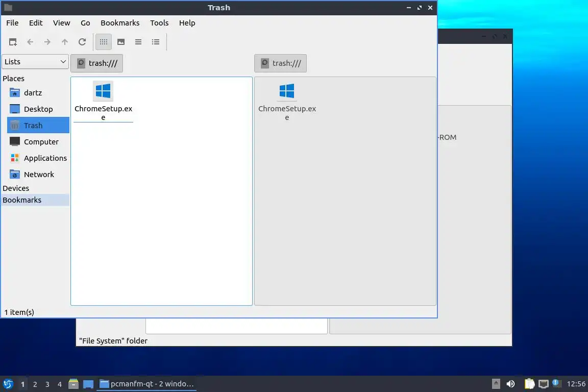Open update notifier tray icon
This screenshot has width=588, height=392.
(x=556, y=383)
